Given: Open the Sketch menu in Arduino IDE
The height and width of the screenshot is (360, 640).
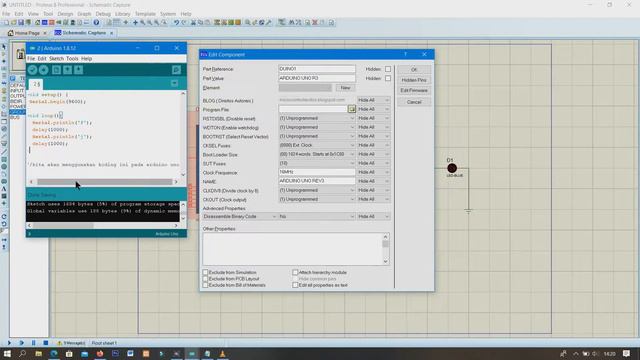Looking at the screenshot, I should (x=56, y=59).
